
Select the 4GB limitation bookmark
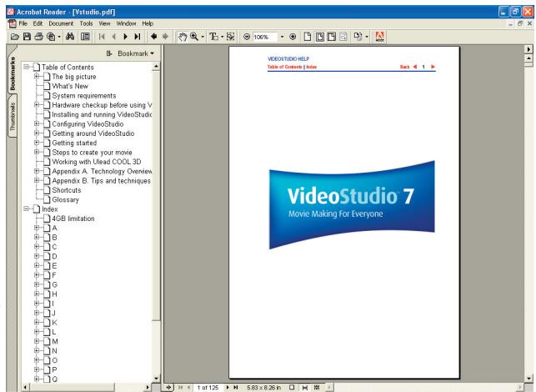[73, 219]
